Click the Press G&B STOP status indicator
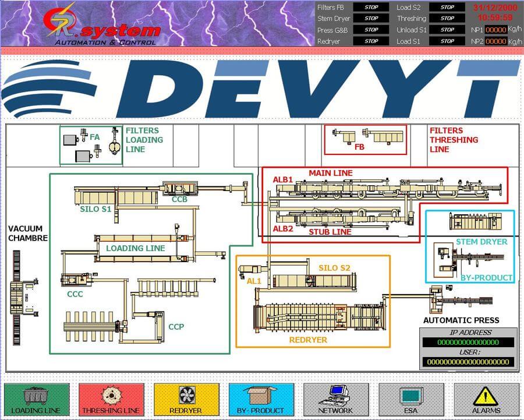 pos(371,30)
